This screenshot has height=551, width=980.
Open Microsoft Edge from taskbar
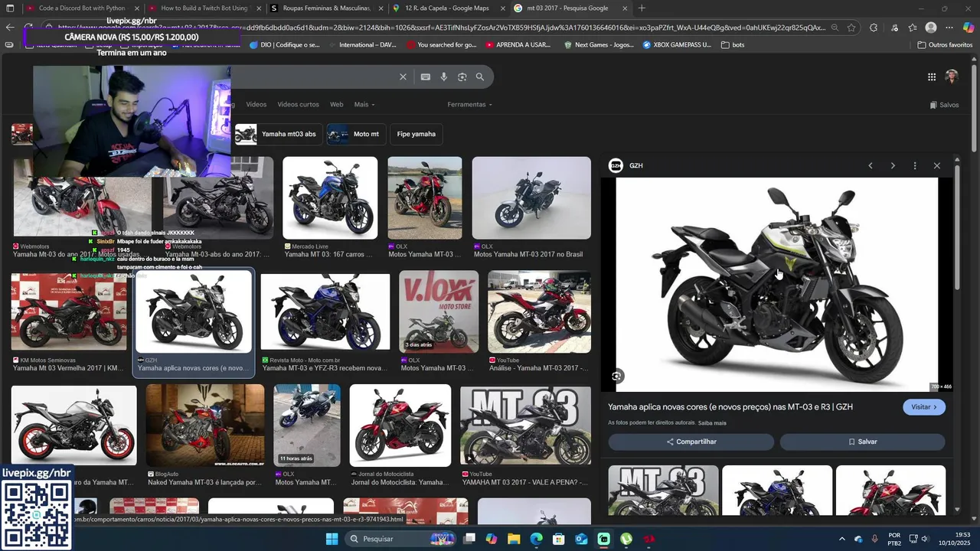(536, 539)
